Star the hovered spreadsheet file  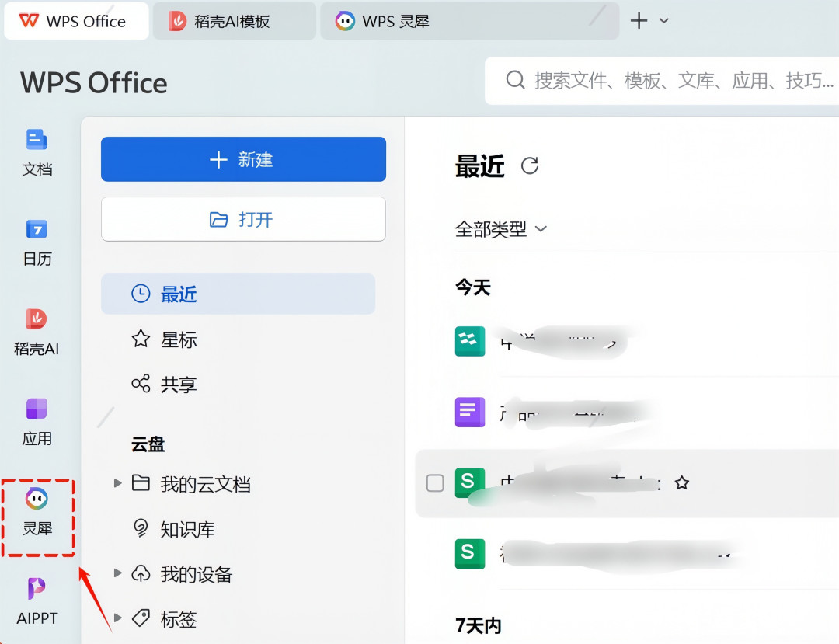pyautogui.click(x=682, y=483)
